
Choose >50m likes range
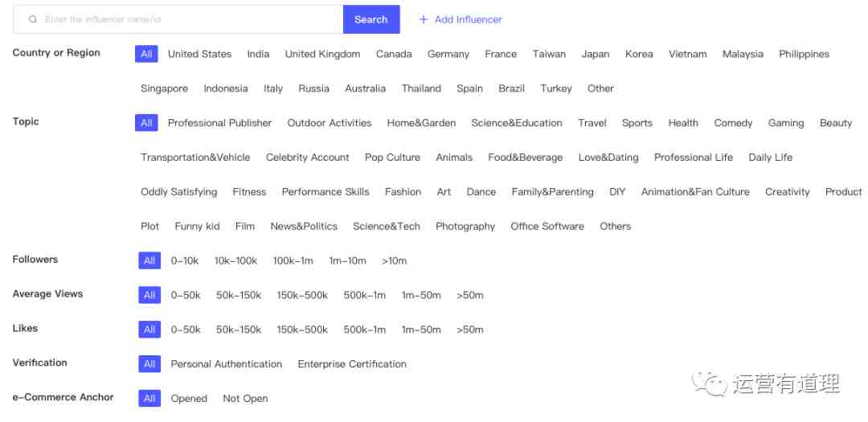[x=470, y=330]
